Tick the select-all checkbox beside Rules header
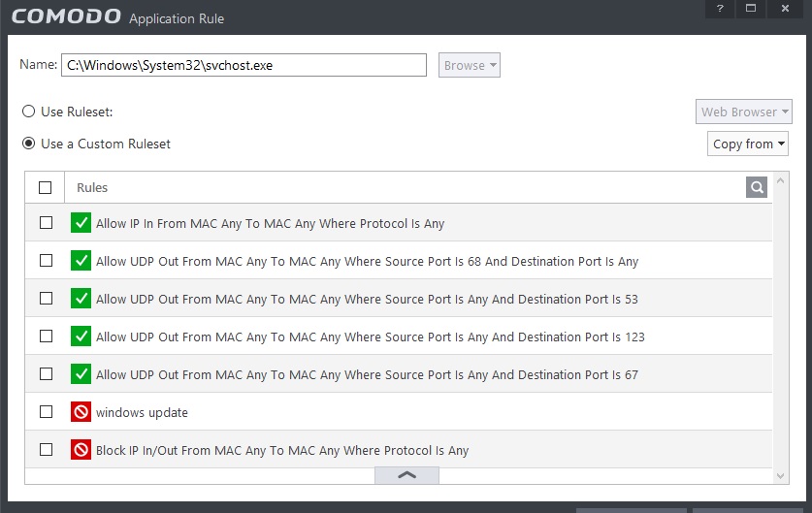 pyautogui.click(x=45, y=187)
